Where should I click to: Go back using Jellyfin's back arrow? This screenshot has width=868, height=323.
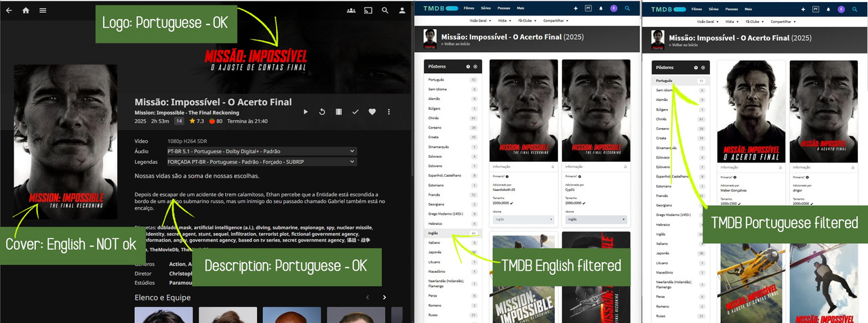tap(9, 10)
